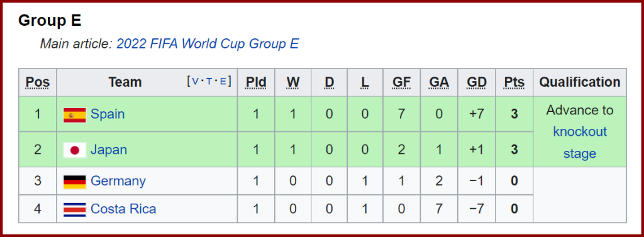The width and height of the screenshot is (644, 237).
Task: Click the Qualification column header
Action: point(579,82)
